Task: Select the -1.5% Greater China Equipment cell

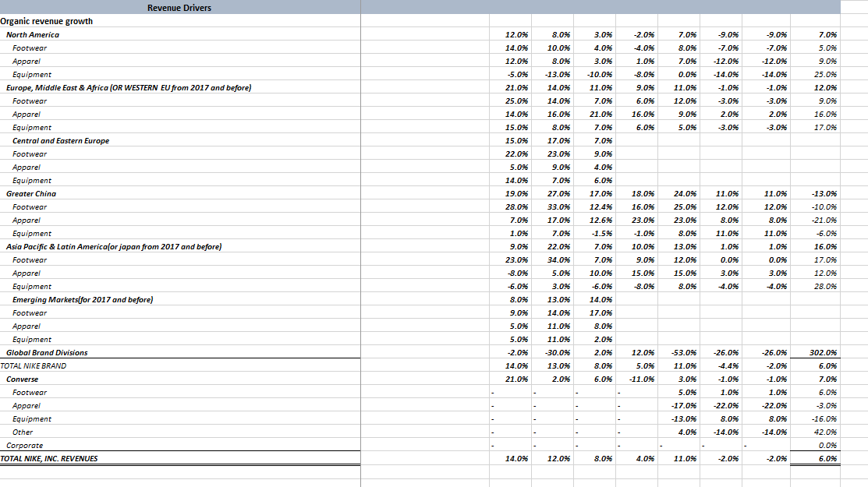Action: tap(594, 233)
